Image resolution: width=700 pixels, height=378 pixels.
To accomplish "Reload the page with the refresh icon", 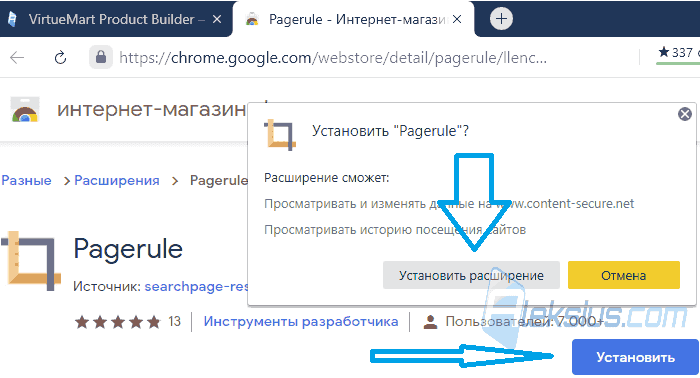I will point(60,58).
